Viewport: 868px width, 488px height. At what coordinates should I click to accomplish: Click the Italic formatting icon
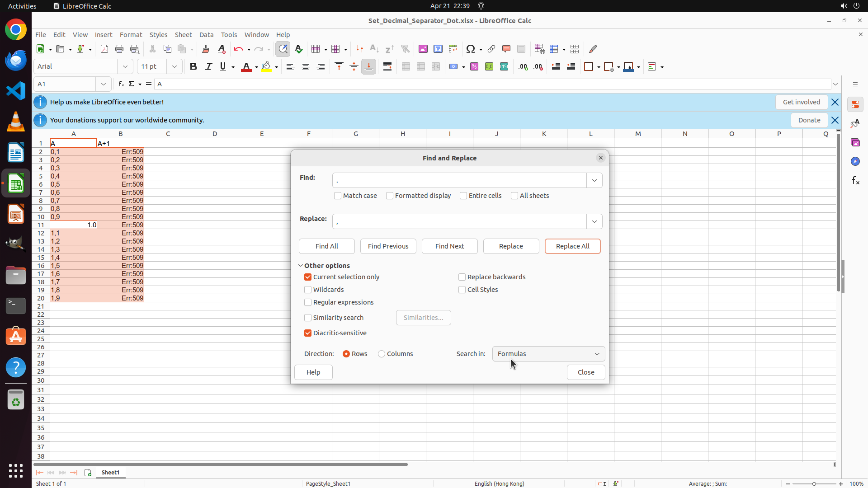pyautogui.click(x=208, y=67)
